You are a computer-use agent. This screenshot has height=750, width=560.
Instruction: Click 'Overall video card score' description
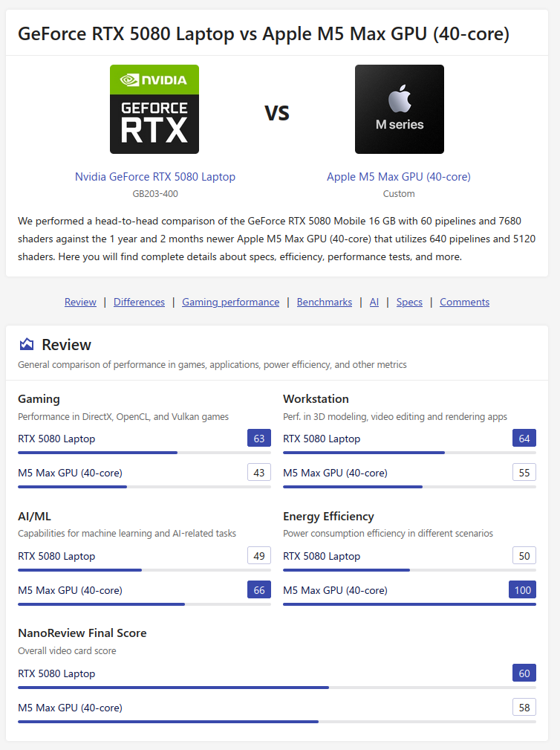click(x=67, y=650)
